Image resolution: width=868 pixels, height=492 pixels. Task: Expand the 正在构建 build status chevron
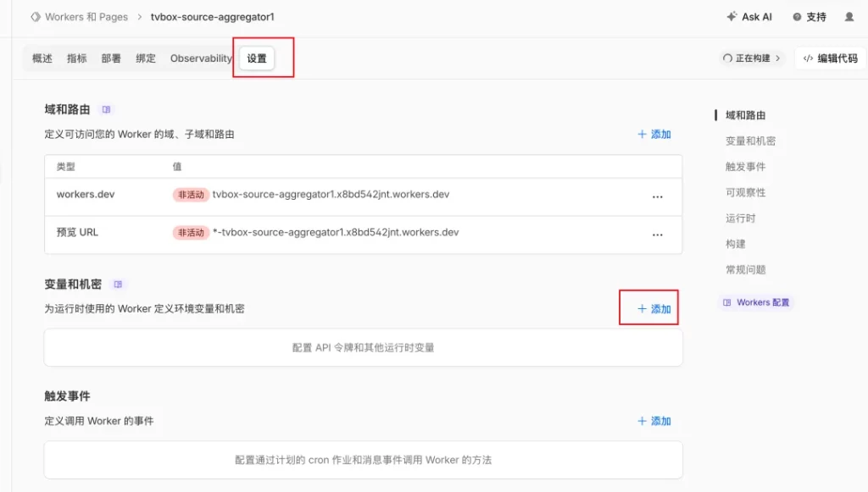pos(778,58)
